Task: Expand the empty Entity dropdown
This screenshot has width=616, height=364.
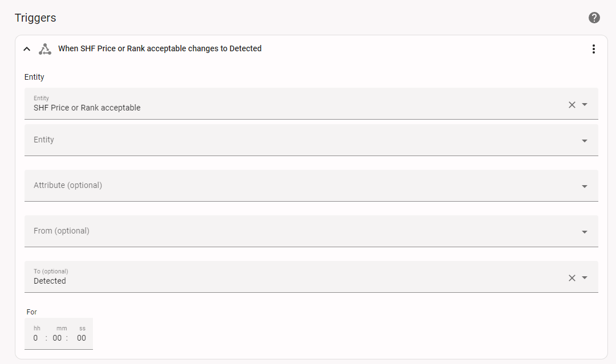Action: (x=585, y=141)
